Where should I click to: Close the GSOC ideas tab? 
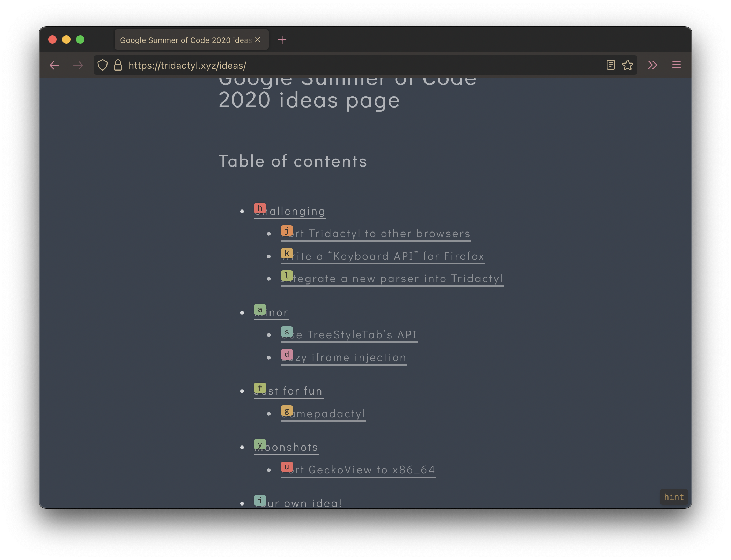click(x=257, y=39)
